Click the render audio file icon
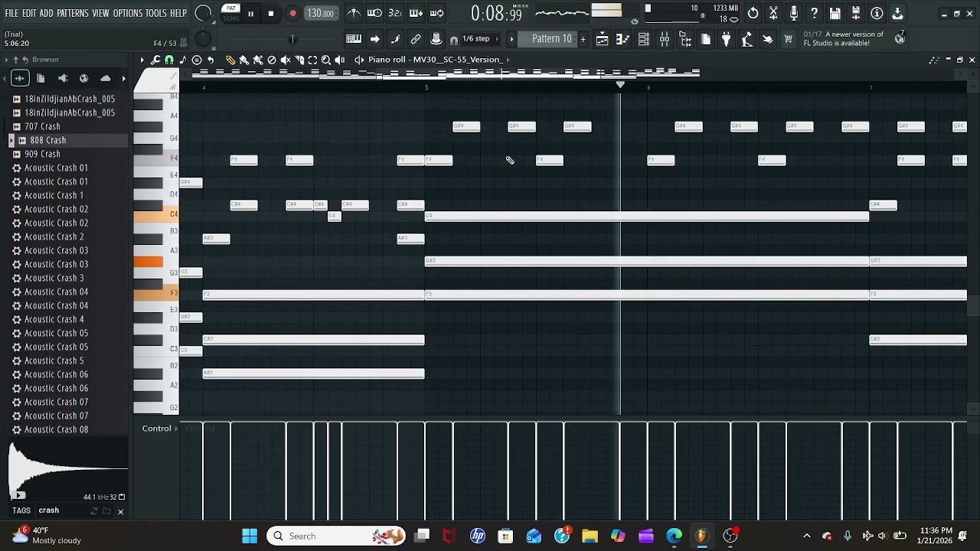Screen dimensions: 980x551 pos(856,13)
